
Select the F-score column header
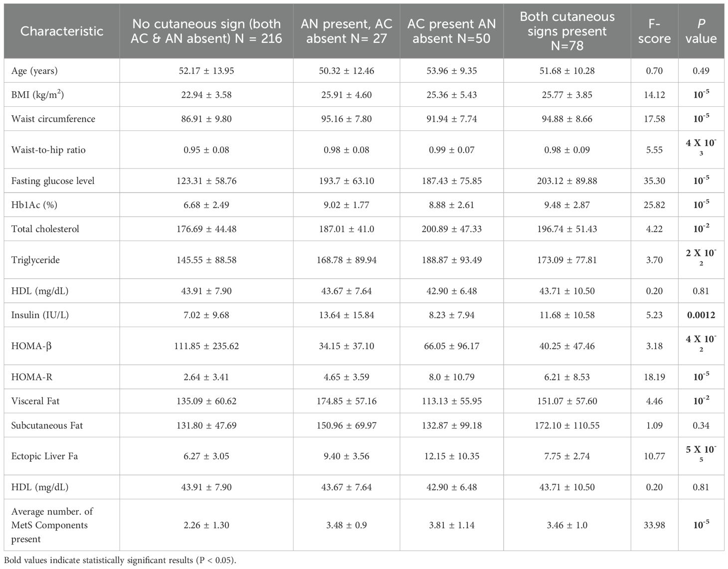click(654, 31)
